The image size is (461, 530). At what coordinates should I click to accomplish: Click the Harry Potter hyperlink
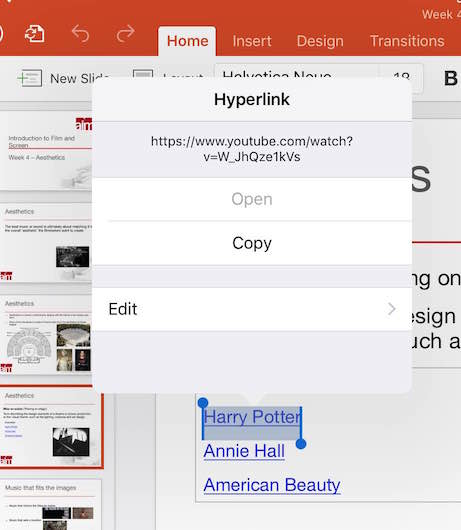pyautogui.click(x=252, y=417)
